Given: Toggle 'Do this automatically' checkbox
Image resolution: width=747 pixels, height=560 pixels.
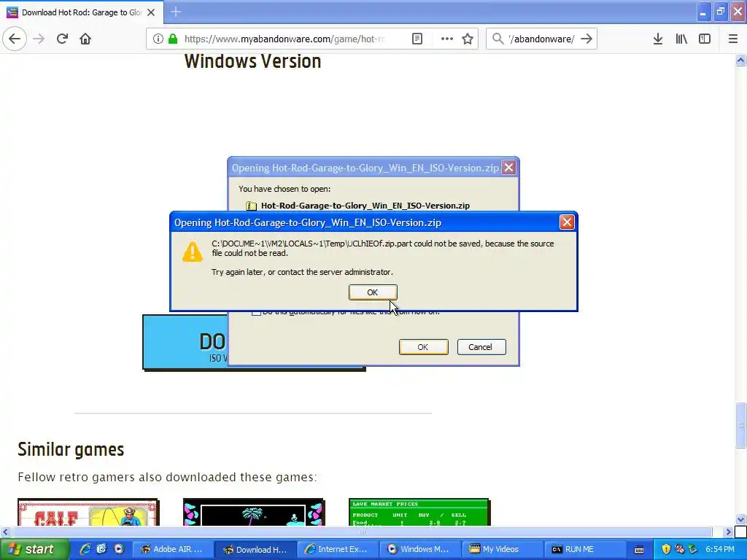Looking at the screenshot, I should pyautogui.click(x=256, y=312).
